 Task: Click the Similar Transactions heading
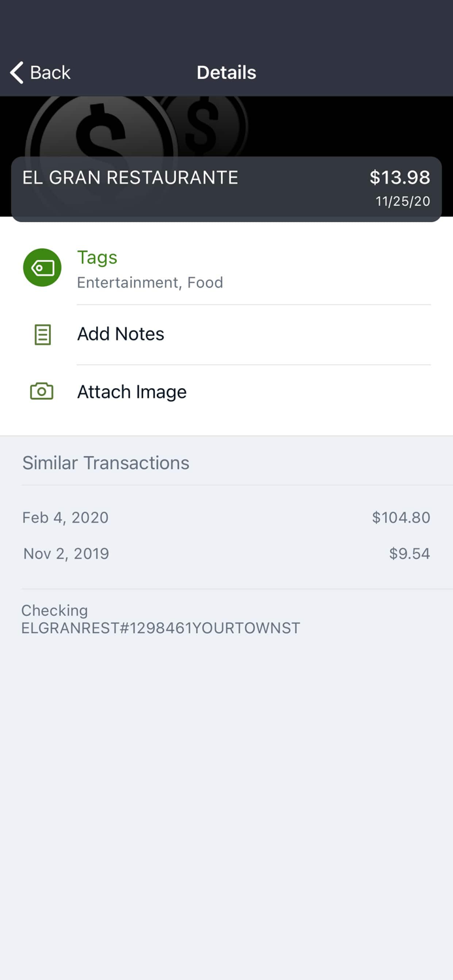[106, 463]
